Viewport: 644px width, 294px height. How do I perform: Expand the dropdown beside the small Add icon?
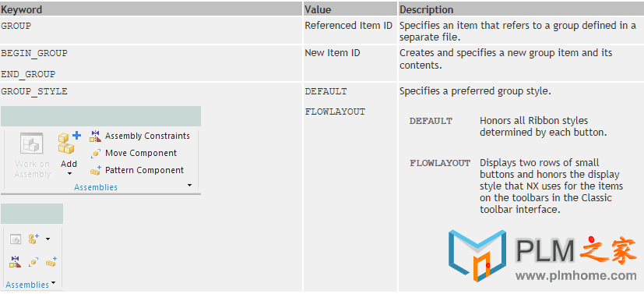(x=48, y=239)
